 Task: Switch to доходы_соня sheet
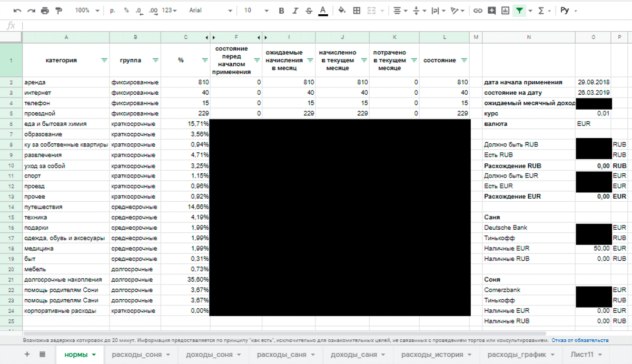[x=213, y=355]
